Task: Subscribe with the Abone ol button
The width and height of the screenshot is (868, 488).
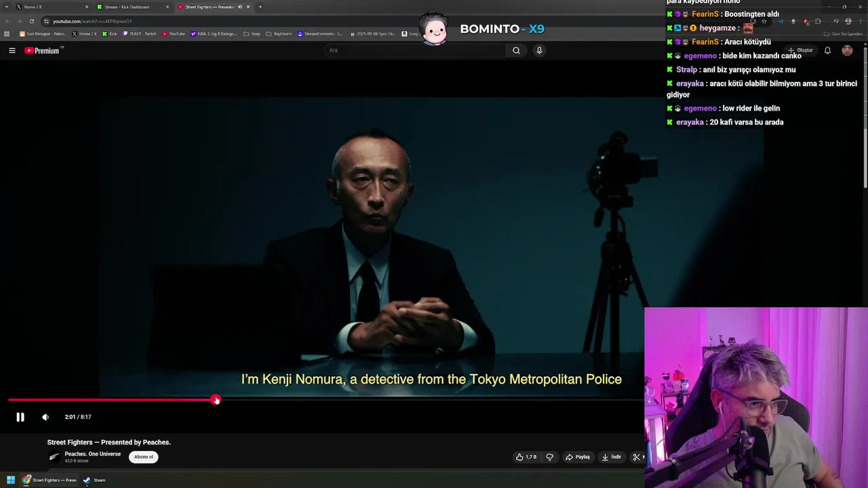Action: [x=143, y=457]
